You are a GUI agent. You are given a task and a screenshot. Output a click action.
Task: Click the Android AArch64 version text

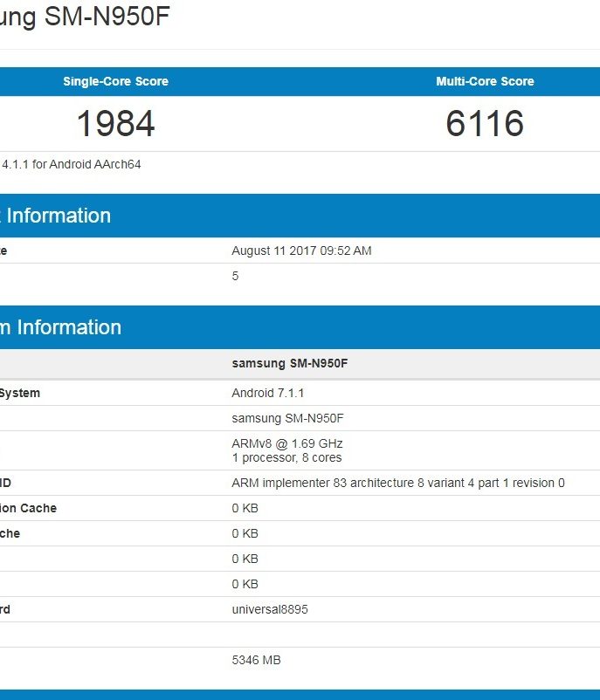[x=72, y=164]
